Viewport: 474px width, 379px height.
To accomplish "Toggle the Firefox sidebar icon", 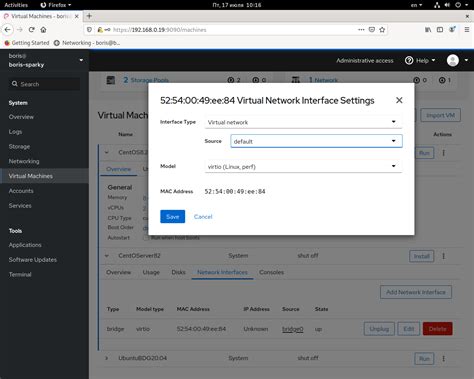I will pos(440,30).
